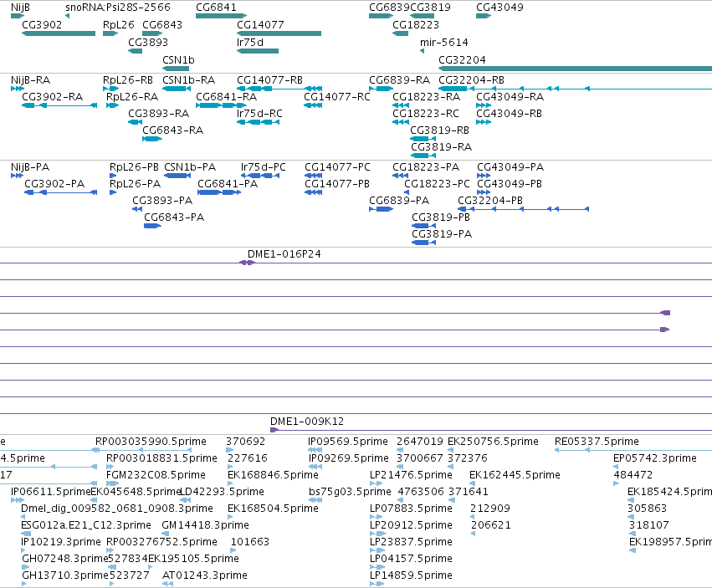
Task: Select the CSN1b-RA transcript
Action: click(177, 89)
